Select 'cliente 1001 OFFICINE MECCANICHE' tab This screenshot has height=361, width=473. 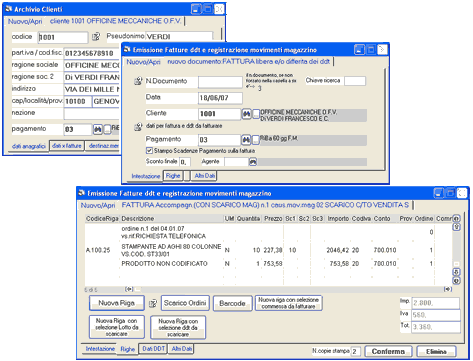point(115,21)
